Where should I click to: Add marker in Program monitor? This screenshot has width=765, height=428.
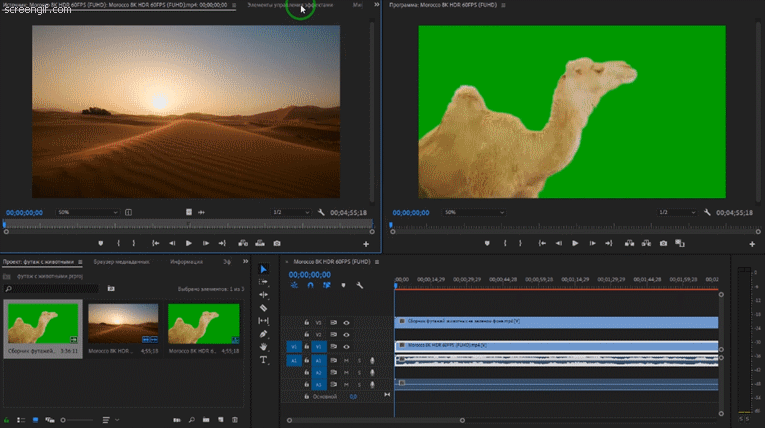pos(487,243)
